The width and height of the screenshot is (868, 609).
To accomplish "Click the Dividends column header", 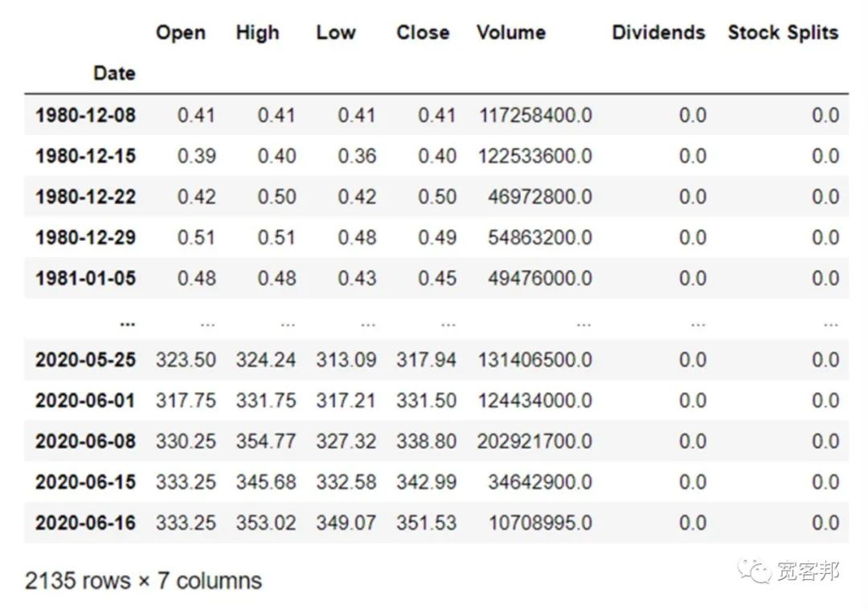I will pyautogui.click(x=658, y=33).
